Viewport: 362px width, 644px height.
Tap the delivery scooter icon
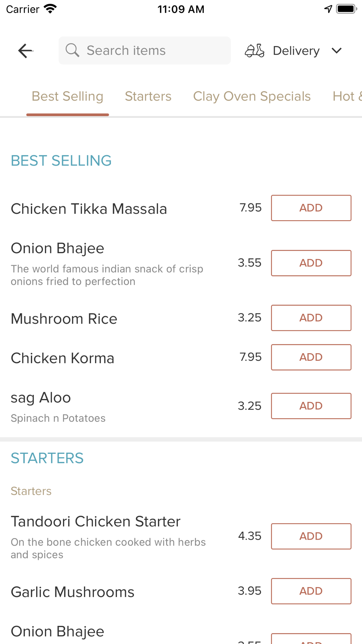coord(254,51)
